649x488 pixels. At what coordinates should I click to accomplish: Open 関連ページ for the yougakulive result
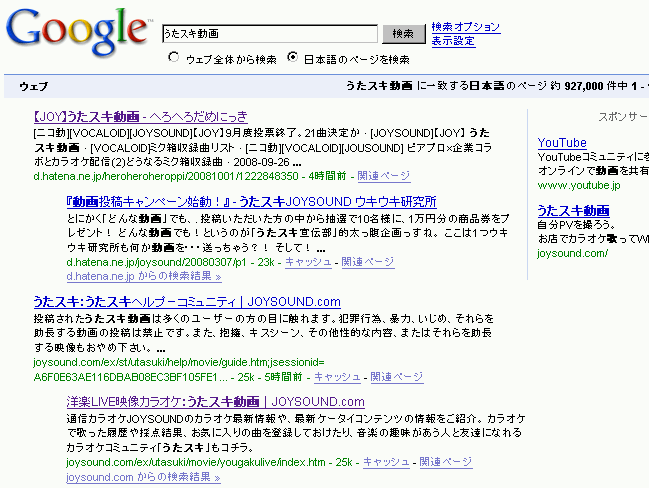point(446,462)
